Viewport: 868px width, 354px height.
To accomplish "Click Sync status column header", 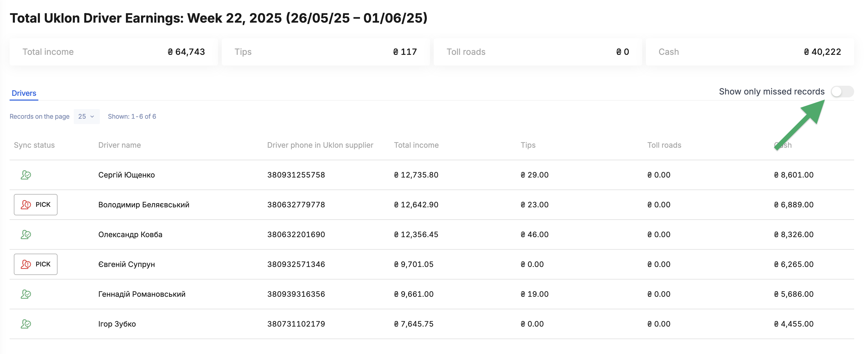I will click(x=34, y=145).
